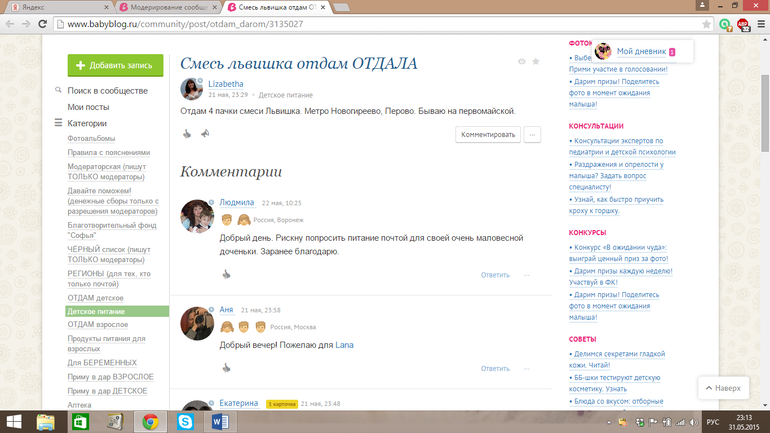The height and width of the screenshot is (433, 770).
Task: Open the three-dots menu next to Комментировать
Action: tap(533, 134)
